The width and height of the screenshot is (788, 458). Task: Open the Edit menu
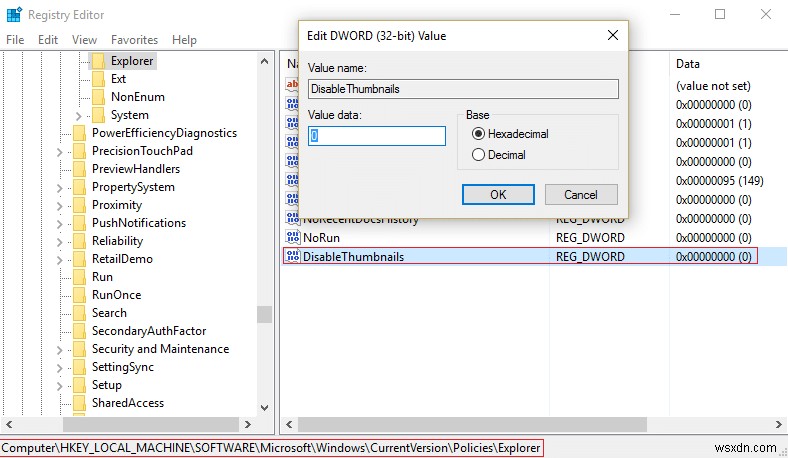click(x=48, y=40)
